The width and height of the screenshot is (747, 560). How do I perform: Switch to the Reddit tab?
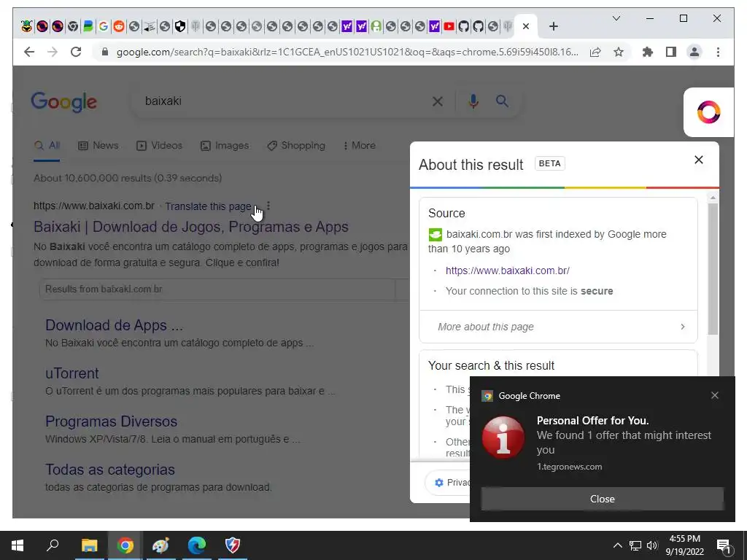(119, 27)
